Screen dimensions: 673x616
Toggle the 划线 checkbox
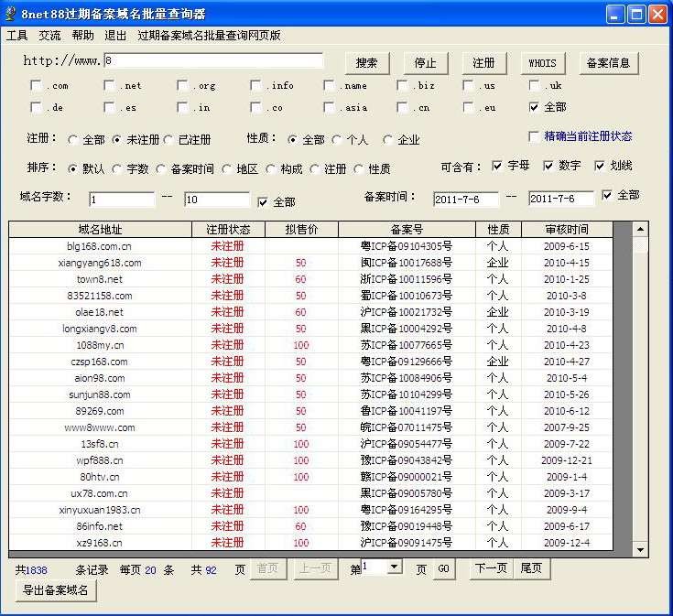(x=600, y=166)
